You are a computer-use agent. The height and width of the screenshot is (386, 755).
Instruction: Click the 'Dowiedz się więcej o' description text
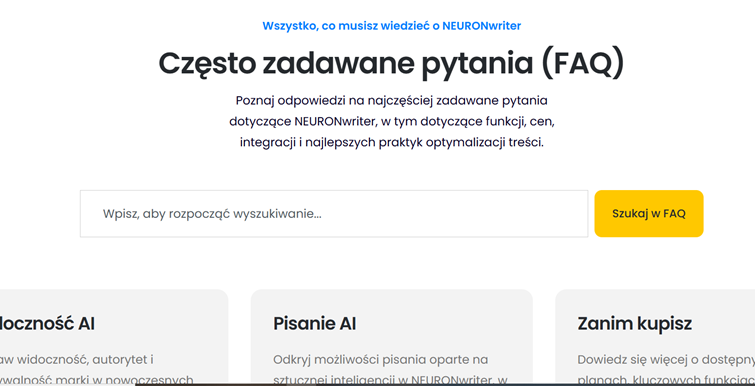pos(666,370)
